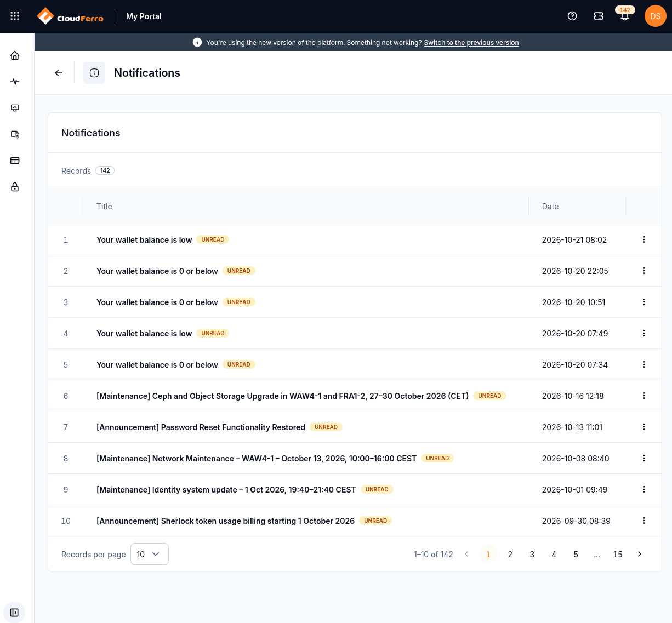The width and height of the screenshot is (672, 623).
Task: Open the notifications bell with 142 badge
Action: tap(625, 16)
